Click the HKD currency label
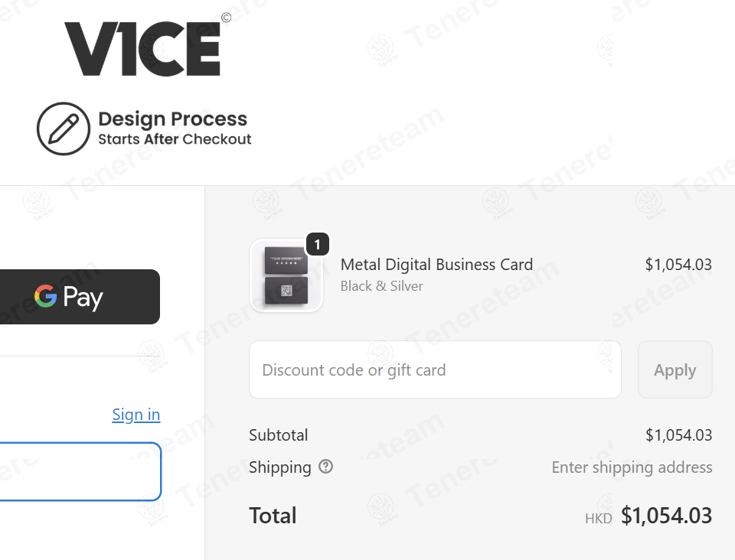 [x=598, y=519]
